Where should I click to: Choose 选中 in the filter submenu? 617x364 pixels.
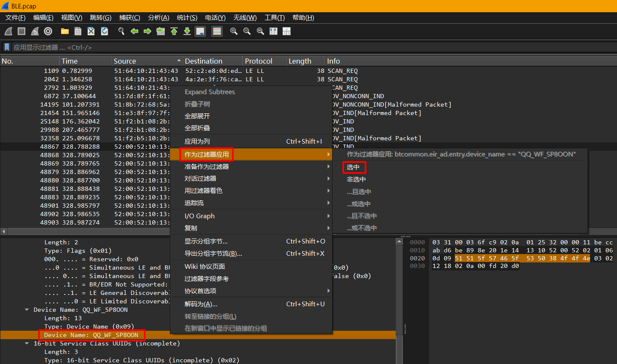(x=353, y=167)
